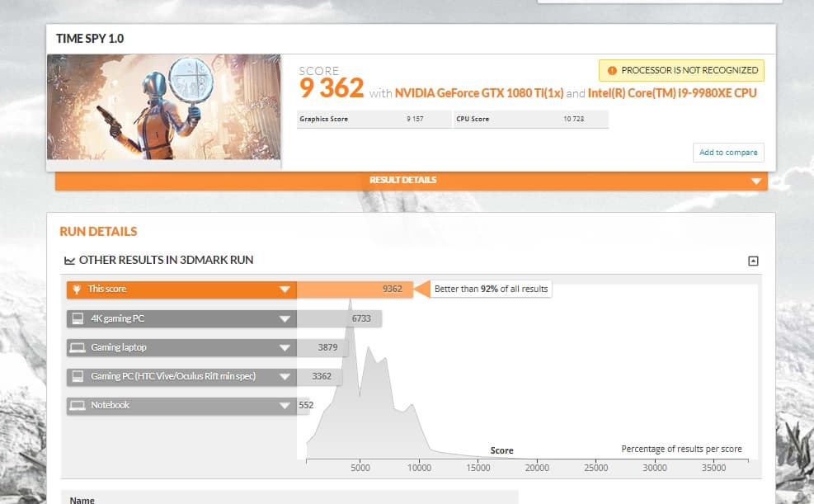Click the laptop icon on Gaming laptop row

76,347
